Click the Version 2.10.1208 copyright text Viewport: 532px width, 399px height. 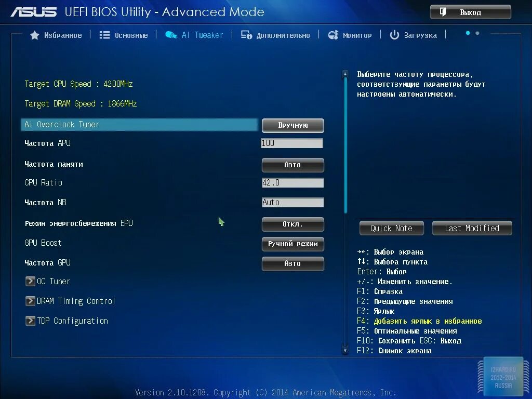(x=265, y=393)
